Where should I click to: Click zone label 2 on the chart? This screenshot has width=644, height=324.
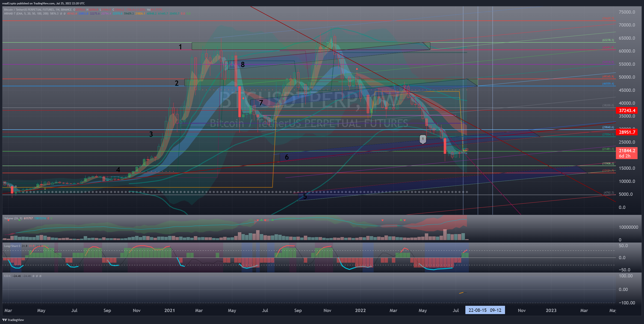(177, 83)
